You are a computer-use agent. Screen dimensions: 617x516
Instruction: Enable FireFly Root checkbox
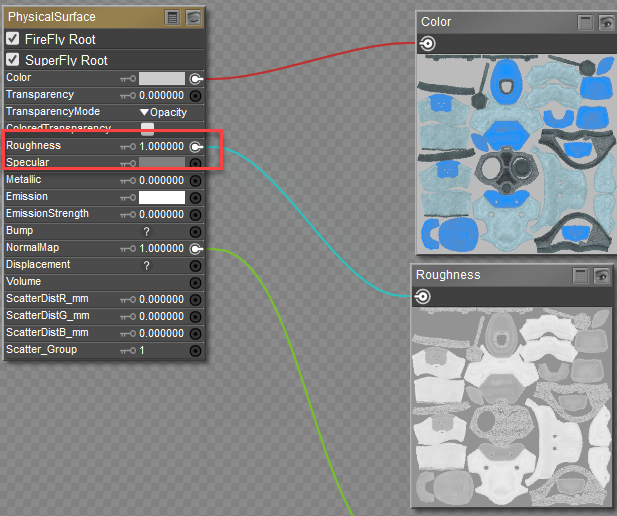[x=13, y=39]
